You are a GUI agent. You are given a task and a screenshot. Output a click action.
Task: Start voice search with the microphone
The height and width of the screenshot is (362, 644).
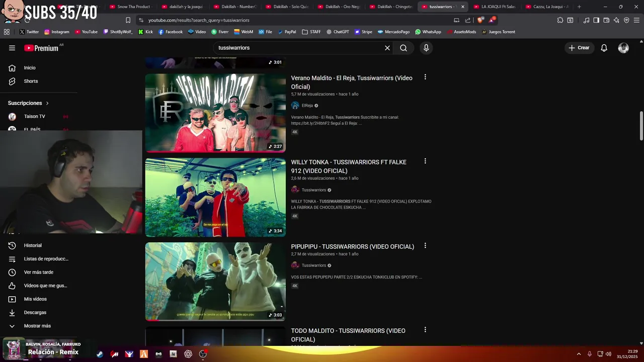[426, 48]
